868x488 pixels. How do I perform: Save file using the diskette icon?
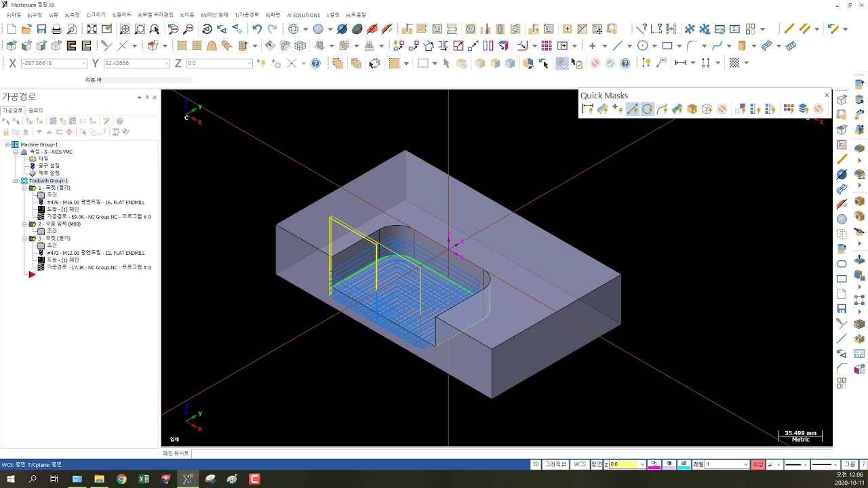click(41, 29)
